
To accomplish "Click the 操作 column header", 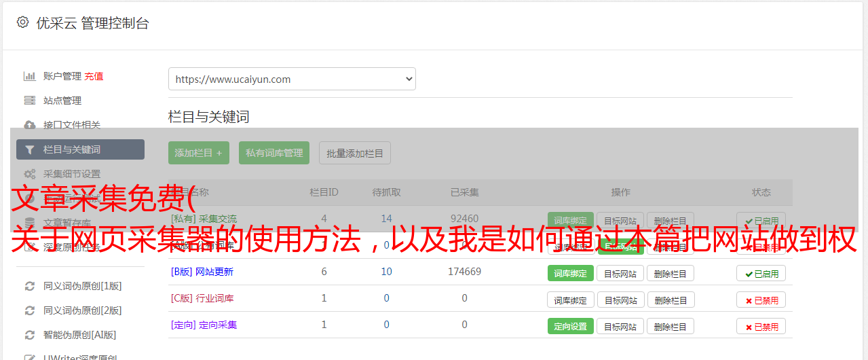I will click(621, 192).
